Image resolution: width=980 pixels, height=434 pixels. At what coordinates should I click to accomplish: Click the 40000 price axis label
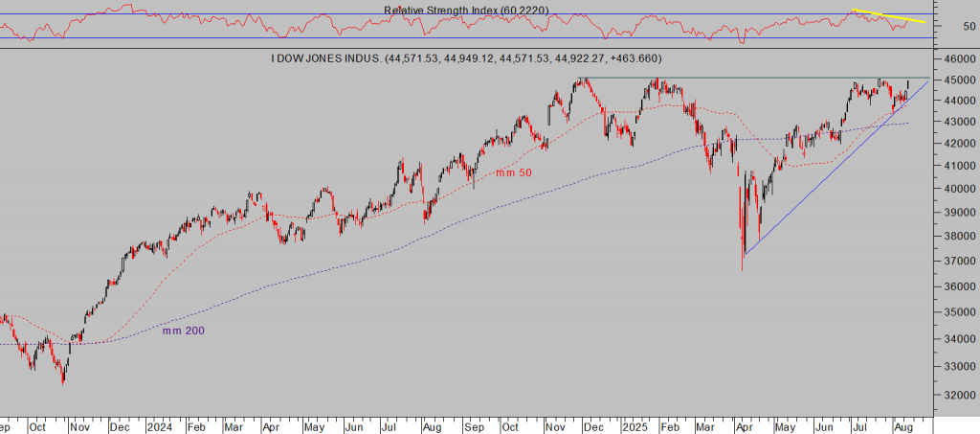pos(959,189)
